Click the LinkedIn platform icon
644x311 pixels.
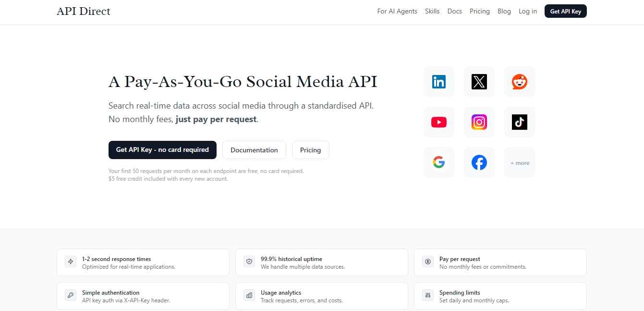pyautogui.click(x=439, y=82)
